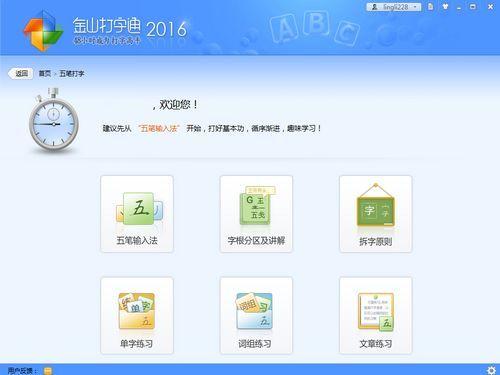Click the notes icon in title bar
The image size is (500, 375).
[x=431, y=7]
